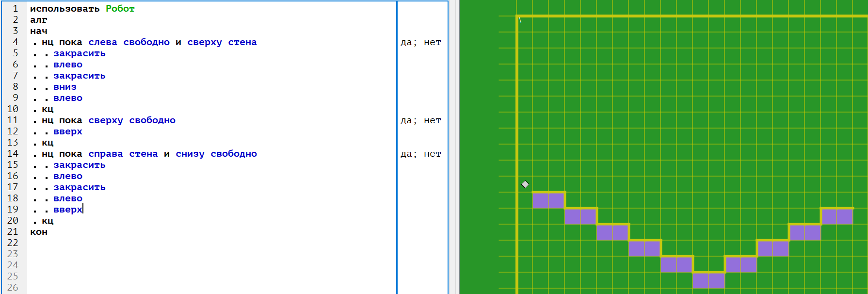Image resolution: width=868 pixels, height=294 pixels.
Task: Click кц on line 10
Action: 48,109
